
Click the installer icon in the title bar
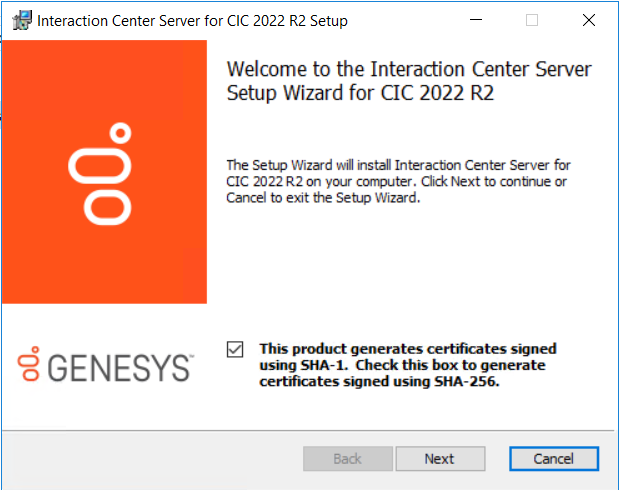coord(18,20)
